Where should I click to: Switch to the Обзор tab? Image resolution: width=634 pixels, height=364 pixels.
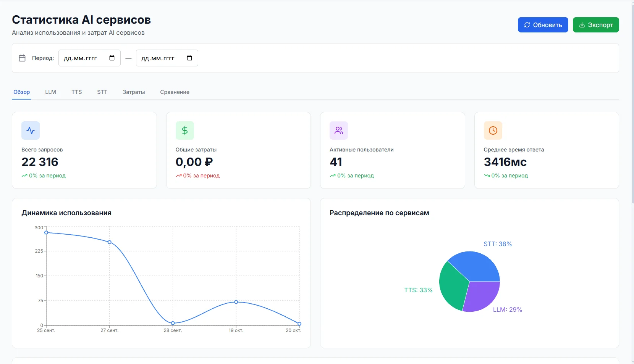pos(22,92)
